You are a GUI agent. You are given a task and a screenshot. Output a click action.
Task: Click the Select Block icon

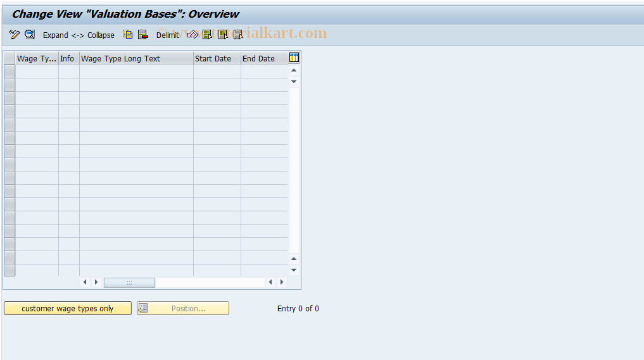[223, 35]
